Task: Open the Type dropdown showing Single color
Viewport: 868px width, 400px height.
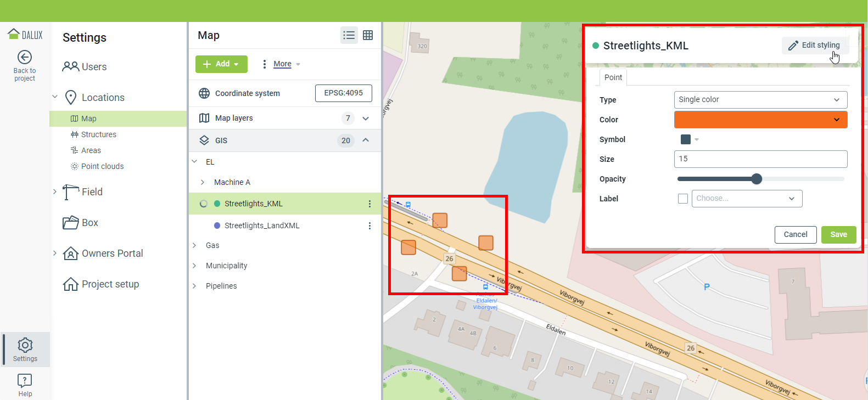Action: click(x=760, y=100)
